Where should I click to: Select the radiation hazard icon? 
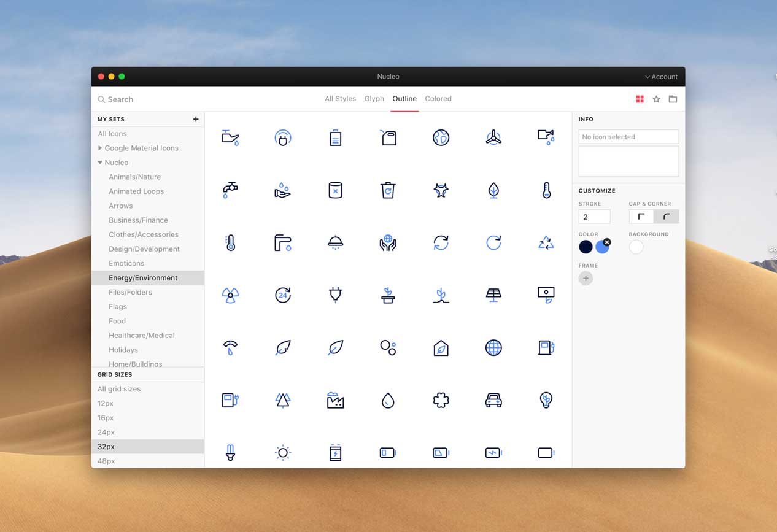click(x=230, y=295)
